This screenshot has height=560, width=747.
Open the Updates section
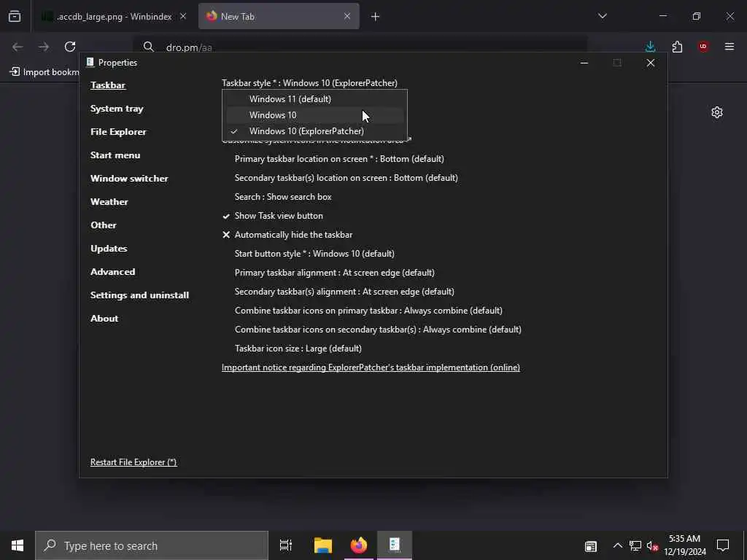pos(109,249)
